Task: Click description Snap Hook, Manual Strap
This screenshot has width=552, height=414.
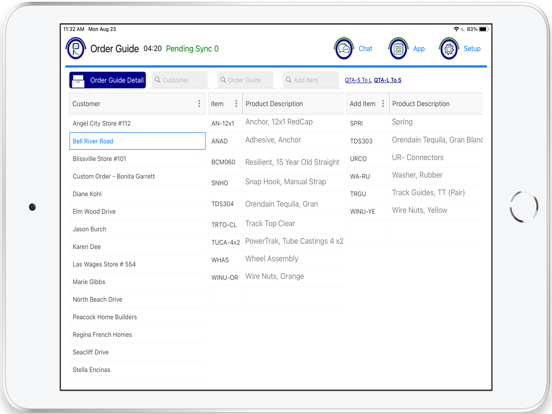Action: tap(286, 182)
